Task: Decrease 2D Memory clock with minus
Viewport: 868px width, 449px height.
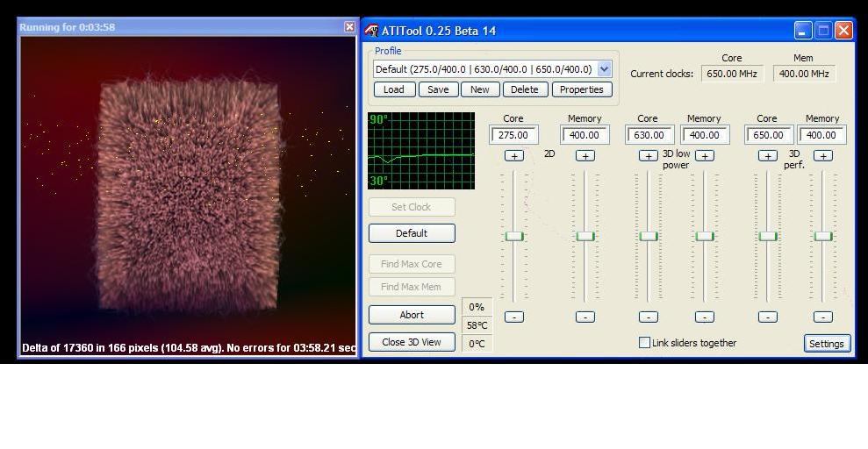Action: 585,317
